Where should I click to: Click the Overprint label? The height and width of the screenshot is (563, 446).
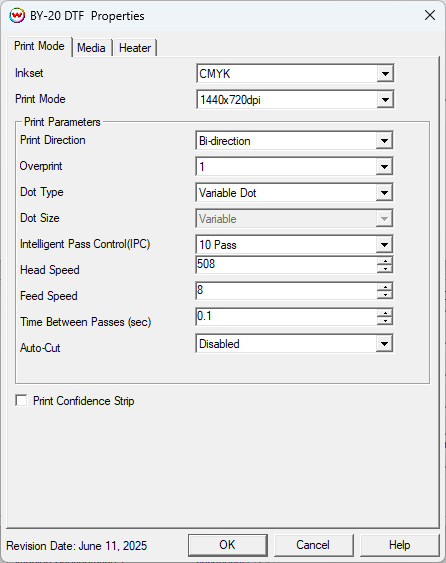pos(41,166)
